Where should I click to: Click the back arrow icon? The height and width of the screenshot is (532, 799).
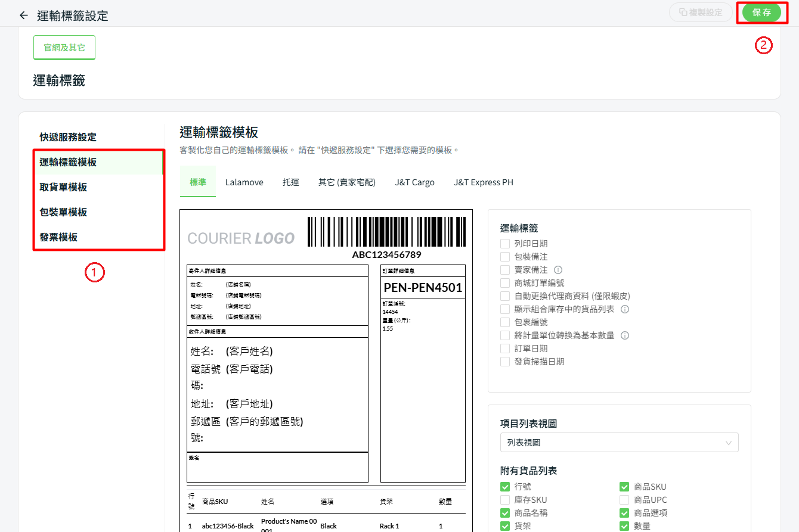(x=24, y=15)
